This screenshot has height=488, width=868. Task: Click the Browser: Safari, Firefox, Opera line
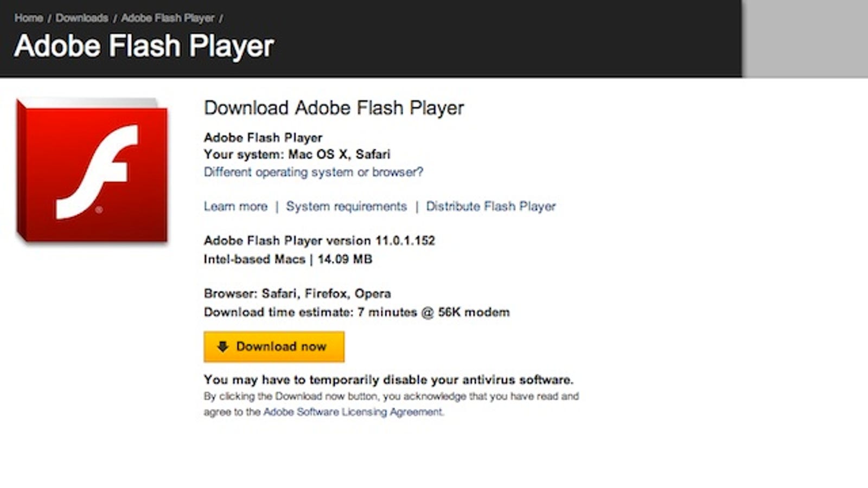[x=297, y=293]
